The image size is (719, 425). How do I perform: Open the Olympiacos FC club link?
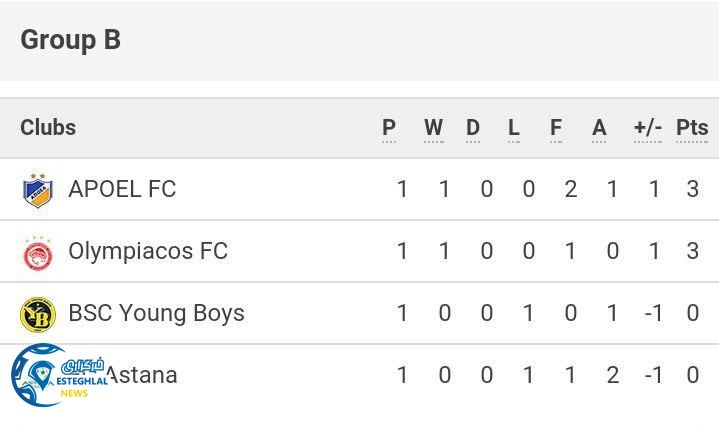(x=148, y=251)
